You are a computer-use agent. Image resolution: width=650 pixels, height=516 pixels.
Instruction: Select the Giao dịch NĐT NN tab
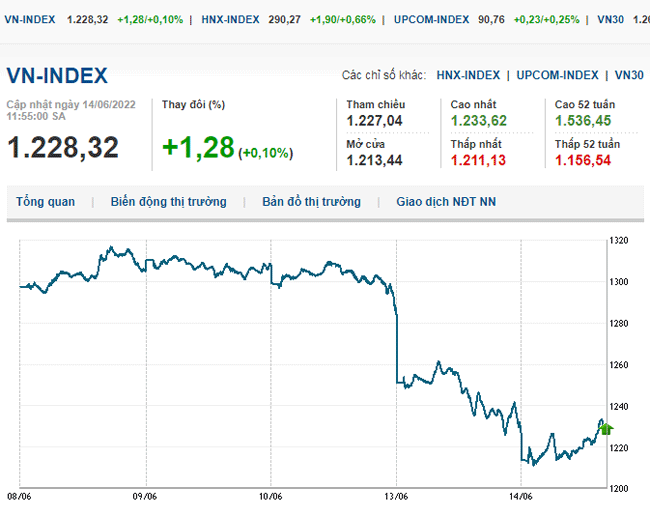click(446, 202)
